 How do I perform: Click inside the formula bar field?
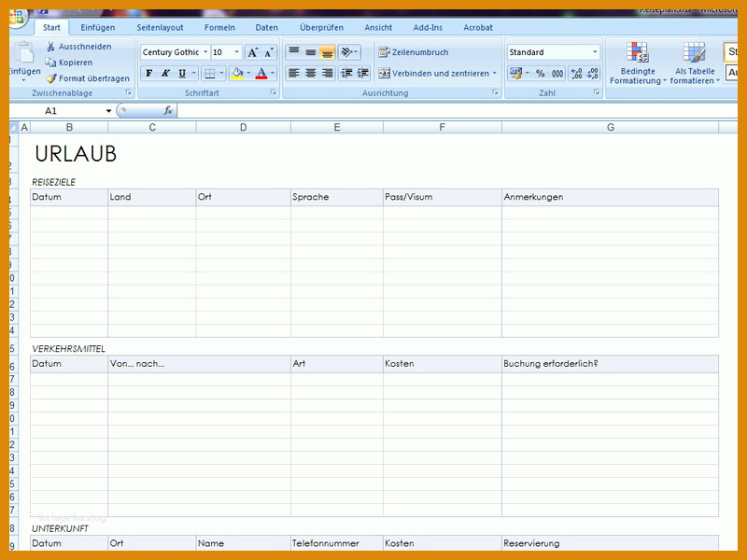[458, 111]
